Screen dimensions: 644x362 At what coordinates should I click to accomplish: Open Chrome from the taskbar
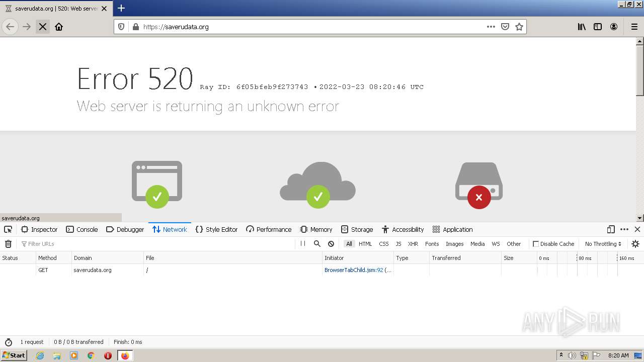(x=91, y=355)
